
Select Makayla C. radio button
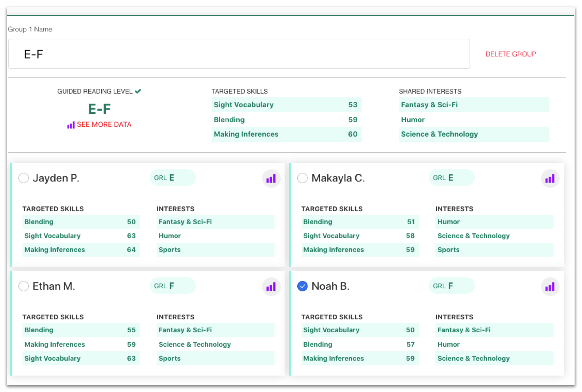[302, 178]
